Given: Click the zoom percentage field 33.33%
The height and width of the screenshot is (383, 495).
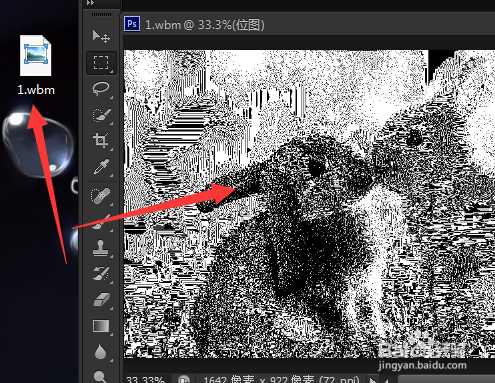Looking at the screenshot, I should tap(146, 379).
